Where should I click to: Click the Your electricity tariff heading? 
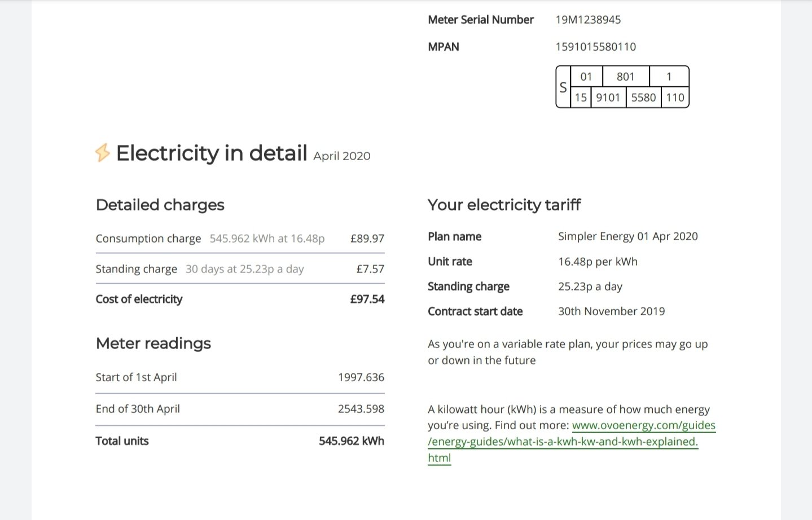[x=504, y=205]
